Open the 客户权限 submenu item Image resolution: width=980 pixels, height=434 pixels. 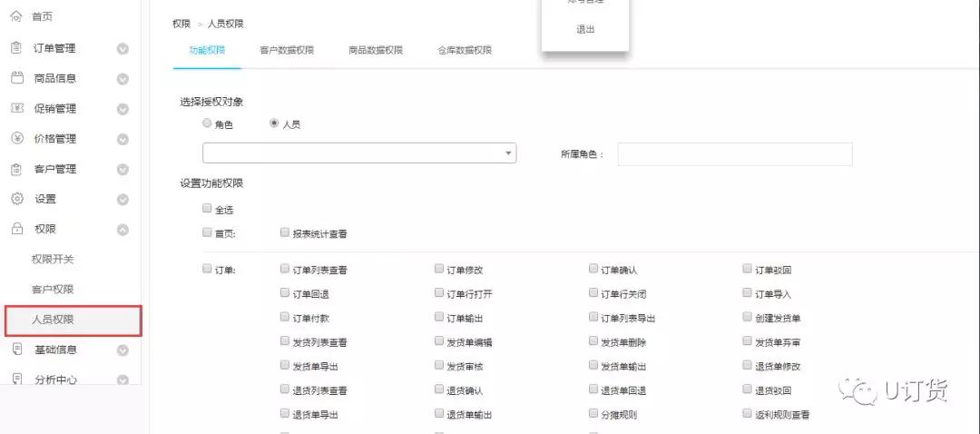(x=53, y=289)
